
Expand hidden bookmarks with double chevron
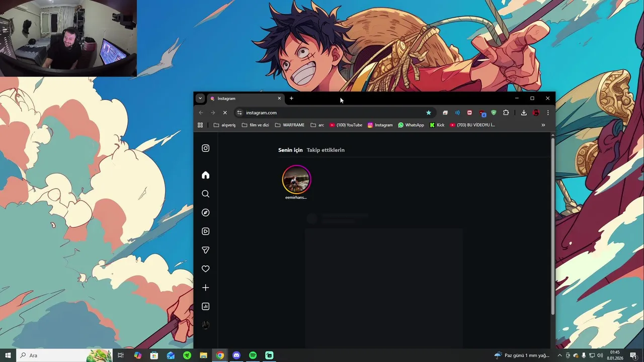pyautogui.click(x=543, y=125)
